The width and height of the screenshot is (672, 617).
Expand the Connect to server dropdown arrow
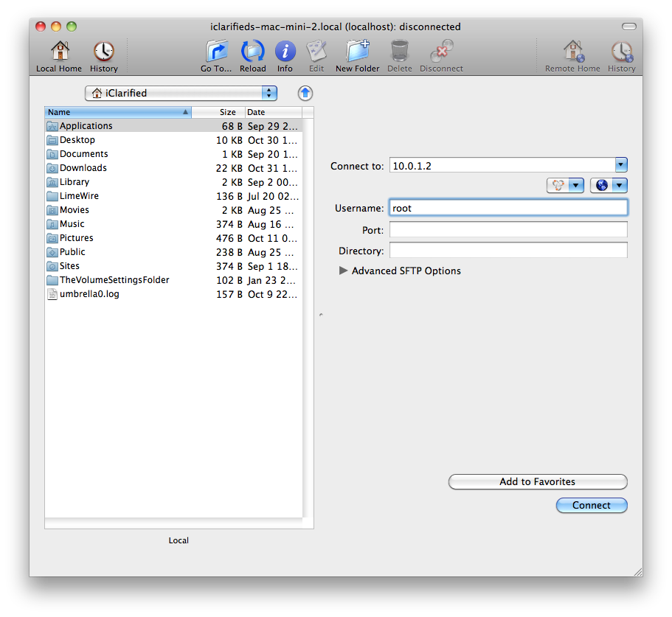tap(620, 165)
